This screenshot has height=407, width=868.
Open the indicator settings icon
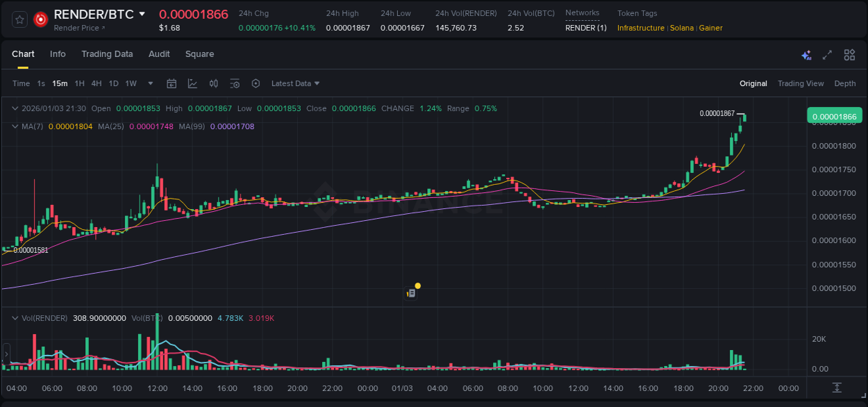click(x=235, y=83)
